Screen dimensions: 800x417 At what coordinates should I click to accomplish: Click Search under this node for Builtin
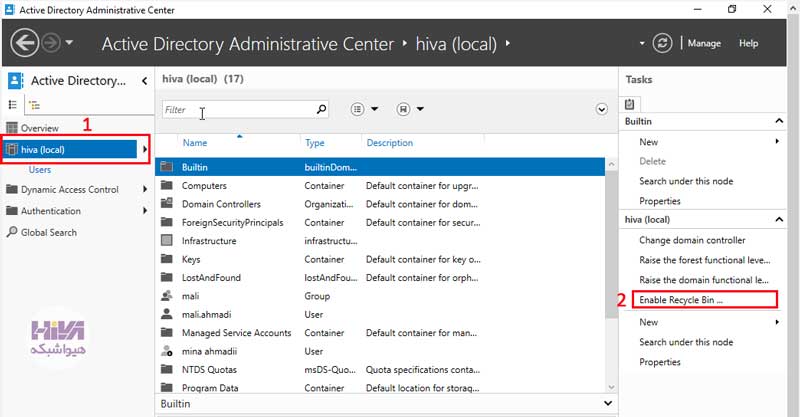point(686,181)
